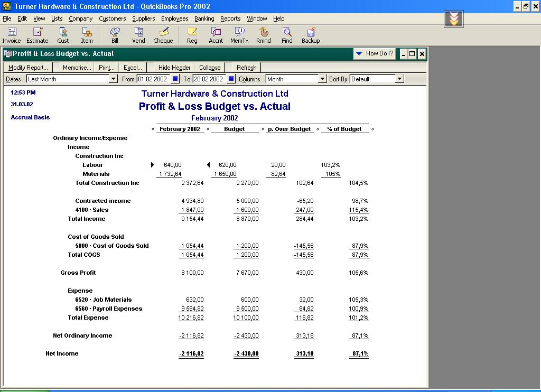This screenshot has height=392, width=541.
Task: Click the Memorise button
Action: point(77,68)
